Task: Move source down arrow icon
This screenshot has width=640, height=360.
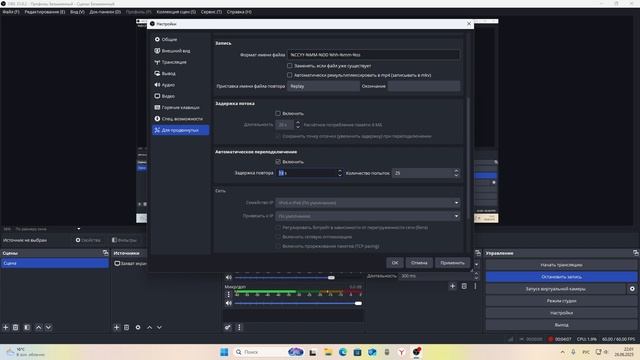Action: 159,327
